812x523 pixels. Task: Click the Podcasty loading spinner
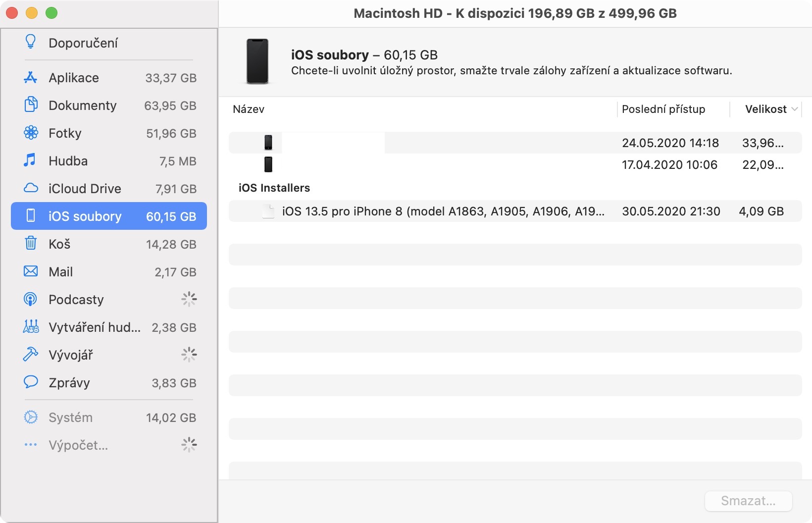[x=189, y=299]
